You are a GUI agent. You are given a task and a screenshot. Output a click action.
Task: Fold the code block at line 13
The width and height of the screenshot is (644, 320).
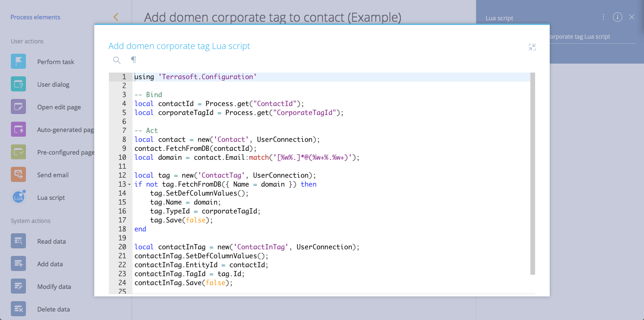click(129, 184)
